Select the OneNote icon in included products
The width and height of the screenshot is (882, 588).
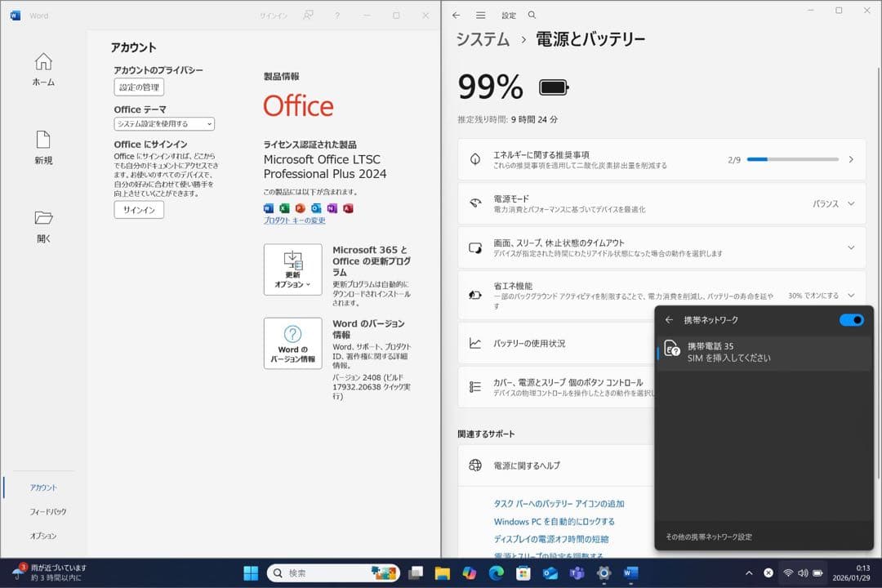point(332,208)
